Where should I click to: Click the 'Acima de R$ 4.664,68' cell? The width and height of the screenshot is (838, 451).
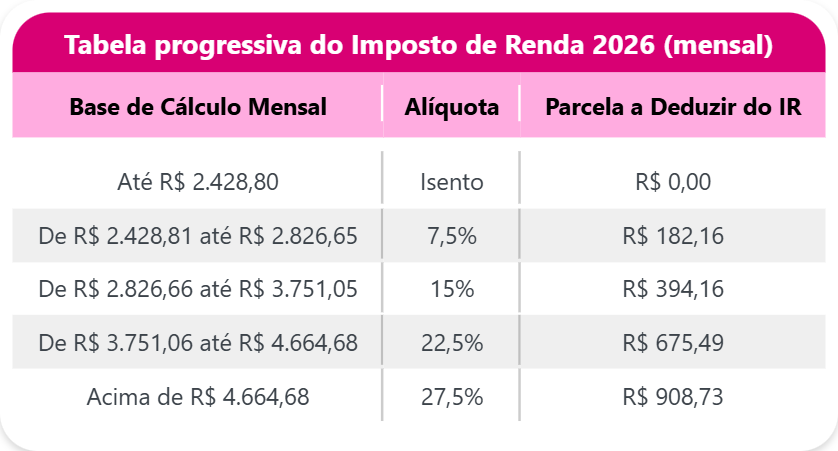click(198, 396)
